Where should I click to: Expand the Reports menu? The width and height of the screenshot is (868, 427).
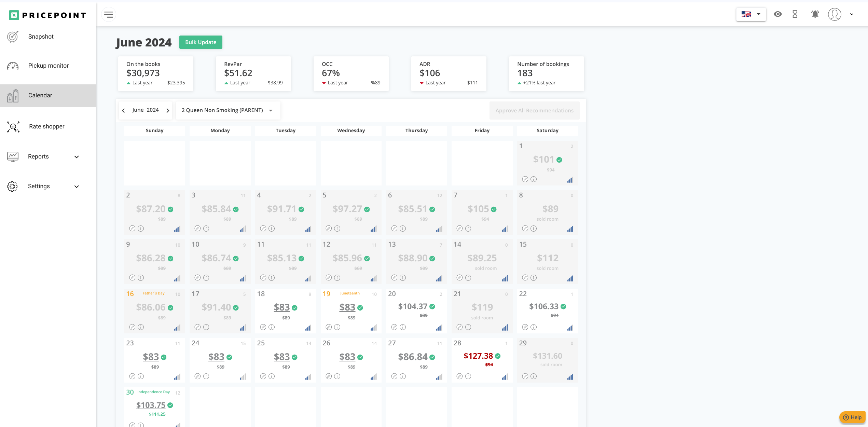(x=38, y=156)
